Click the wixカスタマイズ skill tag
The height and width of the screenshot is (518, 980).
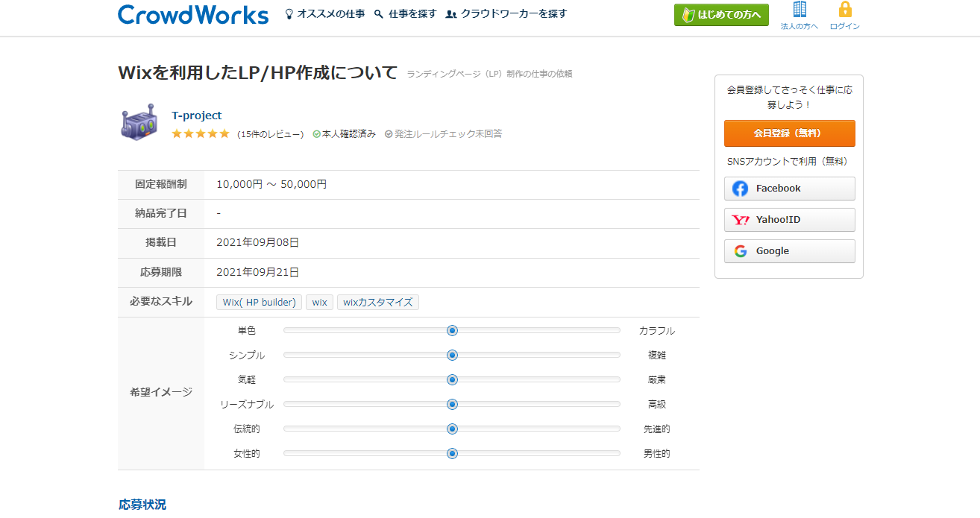coord(378,303)
